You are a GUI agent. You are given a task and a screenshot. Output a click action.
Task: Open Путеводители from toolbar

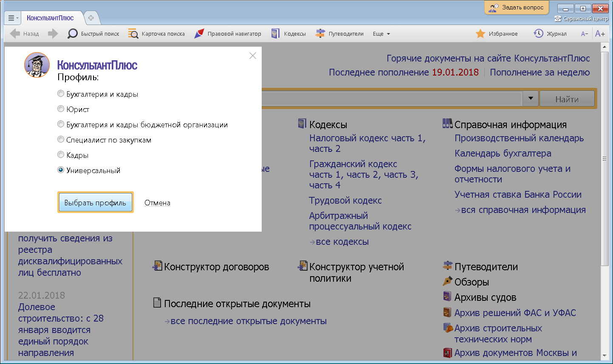tap(339, 34)
